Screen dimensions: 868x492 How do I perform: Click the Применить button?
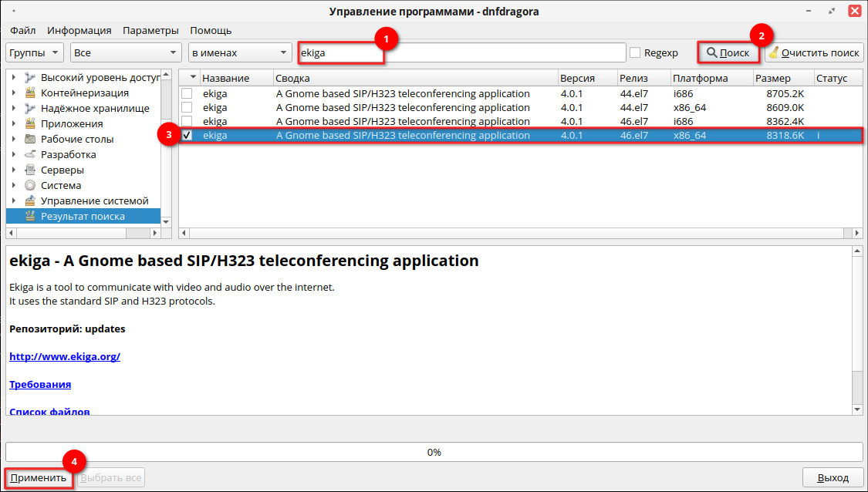click(39, 477)
